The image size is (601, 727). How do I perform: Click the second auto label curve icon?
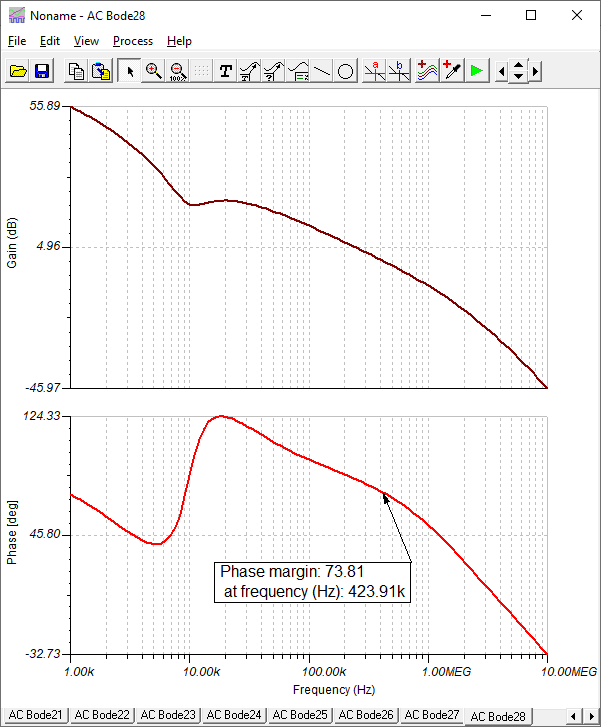274,71
